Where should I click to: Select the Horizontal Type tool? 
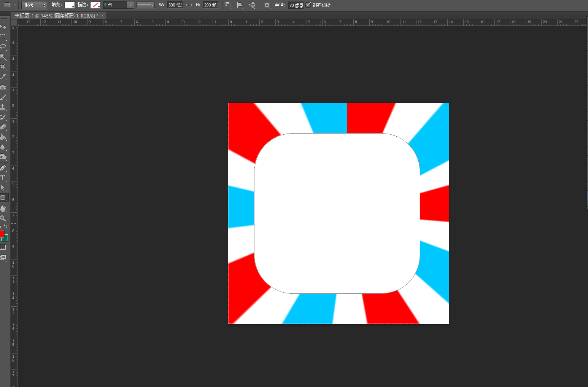click(x=3, y=178)
